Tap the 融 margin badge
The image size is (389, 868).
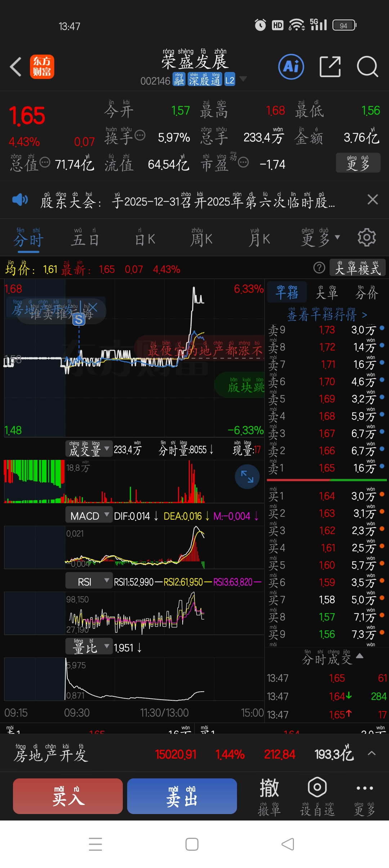[x=179, y=80]
